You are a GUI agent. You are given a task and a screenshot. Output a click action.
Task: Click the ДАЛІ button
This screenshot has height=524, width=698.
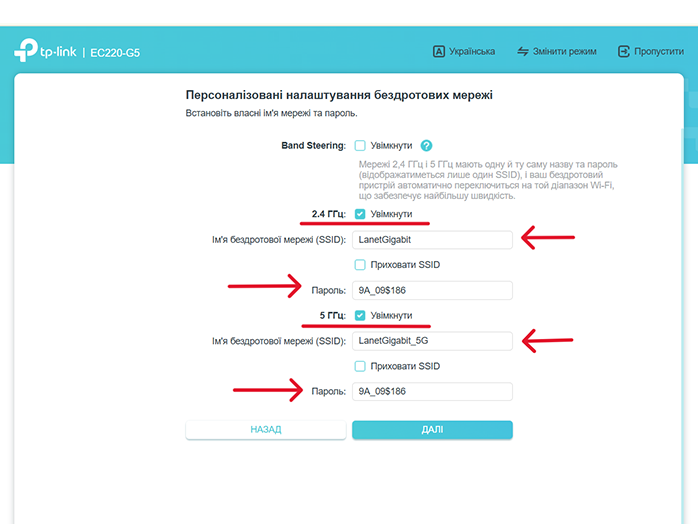click(x=432, y=430)
